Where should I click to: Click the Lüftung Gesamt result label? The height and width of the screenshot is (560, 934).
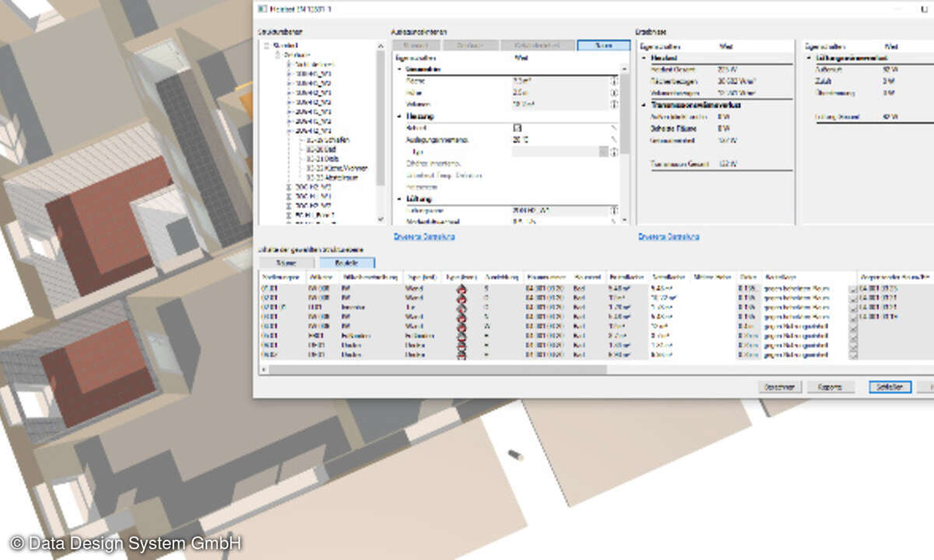[836, 117]
